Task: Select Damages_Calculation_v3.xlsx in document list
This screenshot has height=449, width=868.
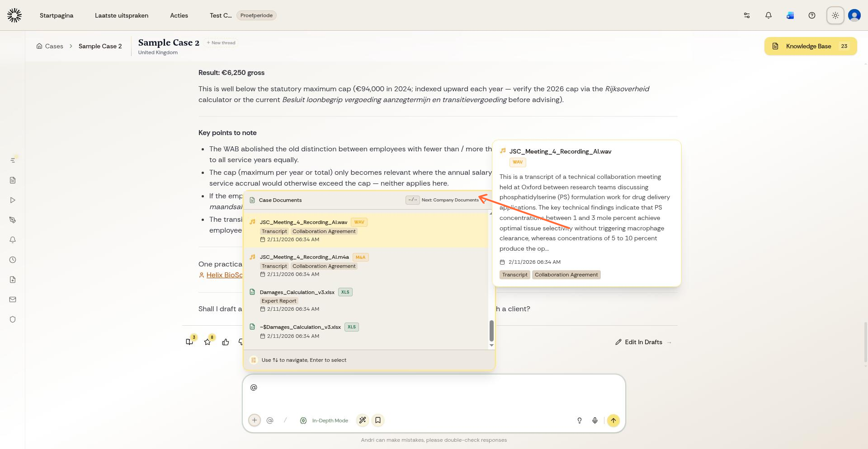Action: click(366, 300)
